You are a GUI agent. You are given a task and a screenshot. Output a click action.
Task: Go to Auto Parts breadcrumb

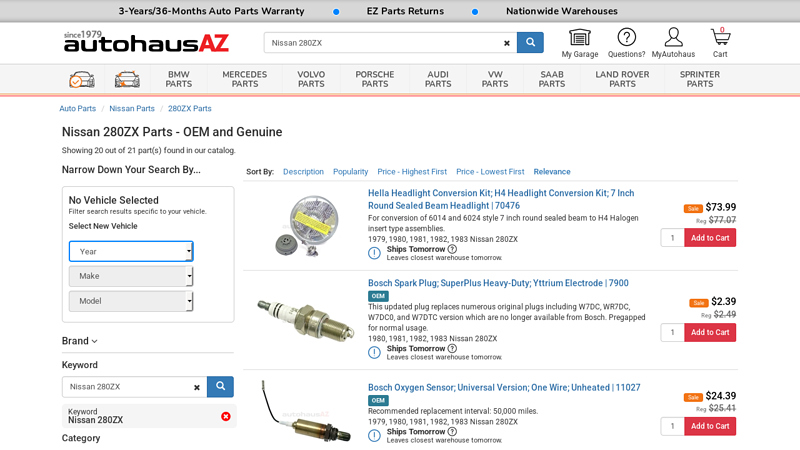(78, 109)
